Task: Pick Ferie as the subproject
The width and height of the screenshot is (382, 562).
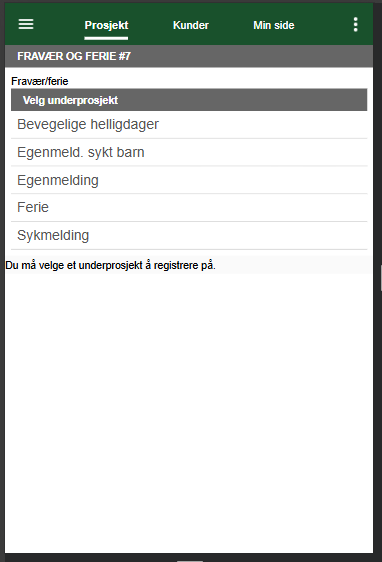Action: click(x=189, y=208)
